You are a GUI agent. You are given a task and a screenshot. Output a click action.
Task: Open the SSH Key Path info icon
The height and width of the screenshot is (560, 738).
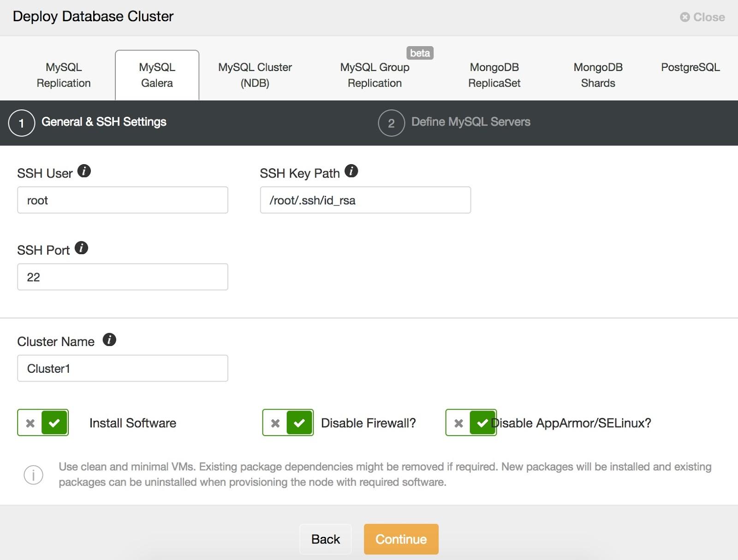click(351, 171)
